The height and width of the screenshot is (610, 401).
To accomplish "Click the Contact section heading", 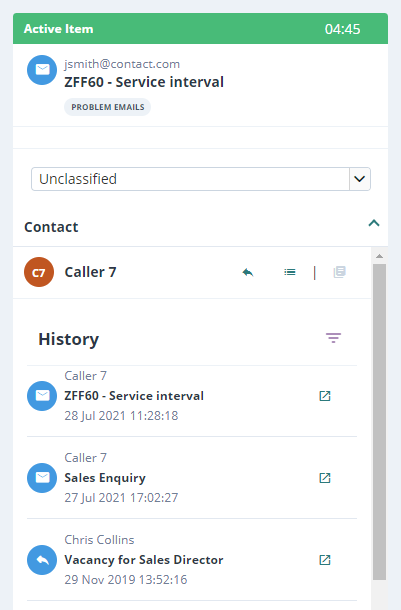I will pyautogui.click(x=51, y=227).
